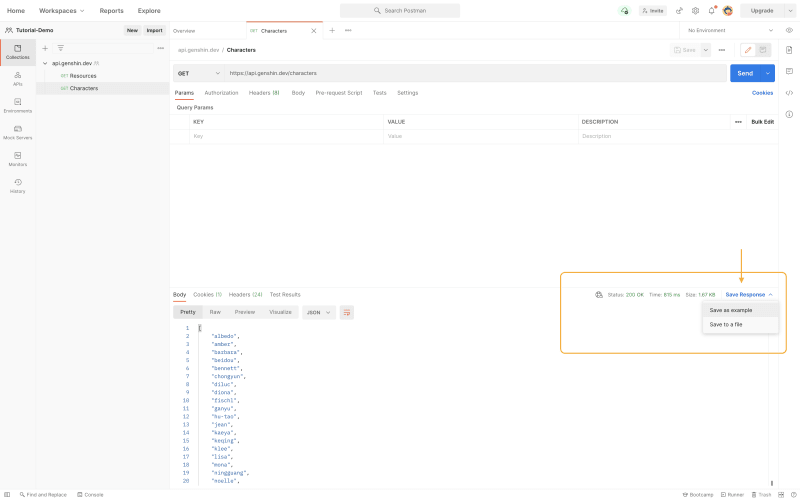Open the tab bar three-dot options
The image size is (800, 500).
(x=348, y=31)
